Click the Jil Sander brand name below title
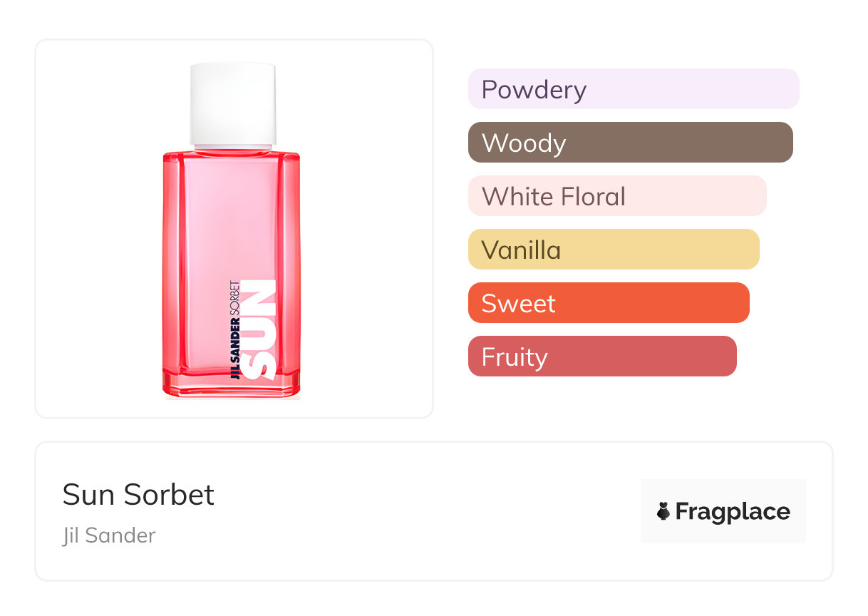The width and height of the screenshot is (868, 616). point(108,535)
